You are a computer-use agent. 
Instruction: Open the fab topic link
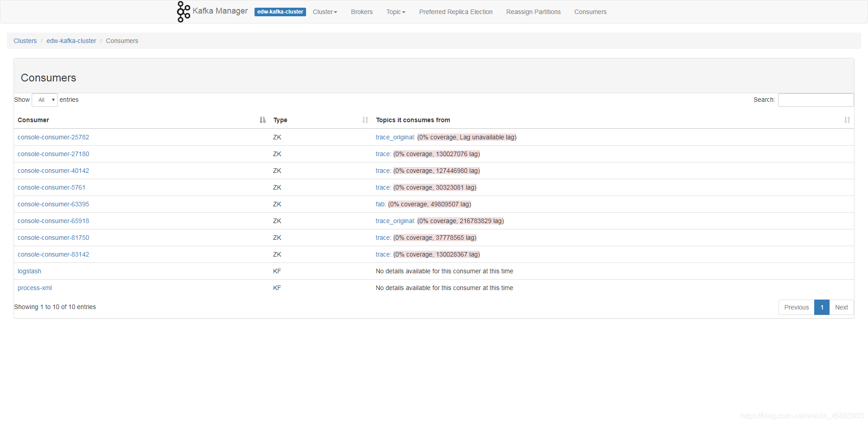pyautogui.click(x=380, y=204)
